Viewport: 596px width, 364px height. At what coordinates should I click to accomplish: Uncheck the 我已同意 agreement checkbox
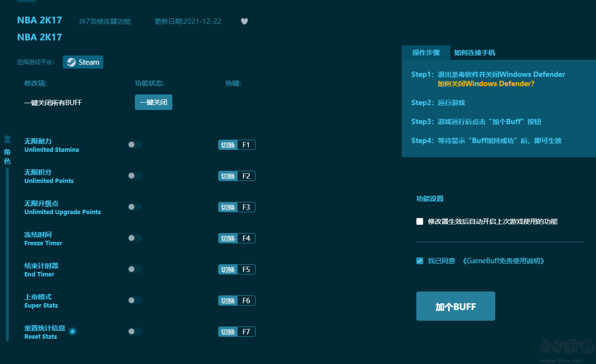click(420, 261)
